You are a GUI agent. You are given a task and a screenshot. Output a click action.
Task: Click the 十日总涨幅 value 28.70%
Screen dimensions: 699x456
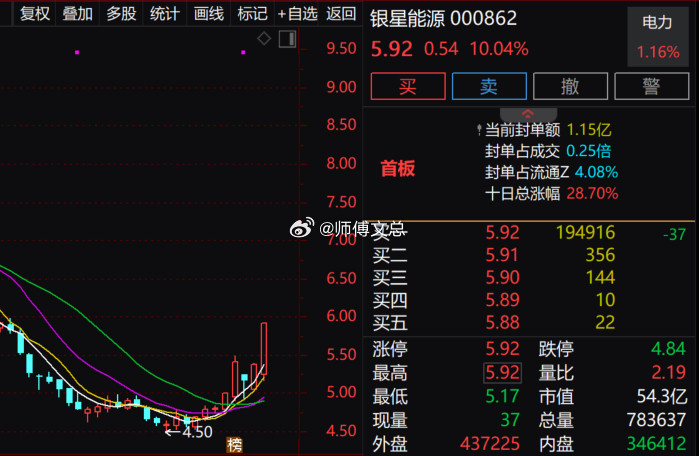tap(592, 193)
